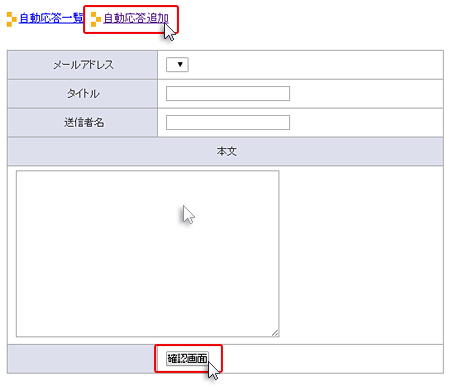
Task: Open the 自動応答追加 link
Action: coord(136,18)
